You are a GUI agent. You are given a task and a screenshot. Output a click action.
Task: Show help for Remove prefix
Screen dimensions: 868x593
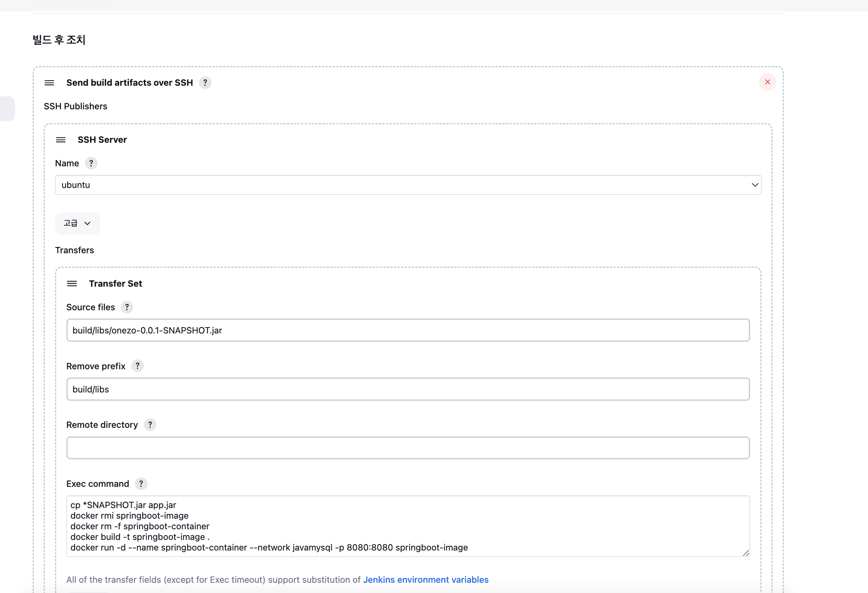click(138, 366)
